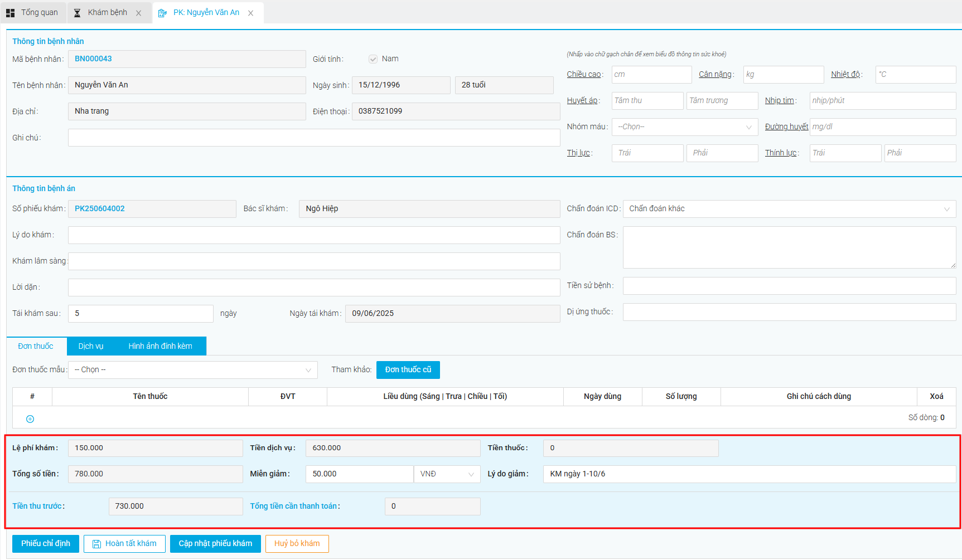Click the Tâm trương blood pressure field

(x=722, y=101)
